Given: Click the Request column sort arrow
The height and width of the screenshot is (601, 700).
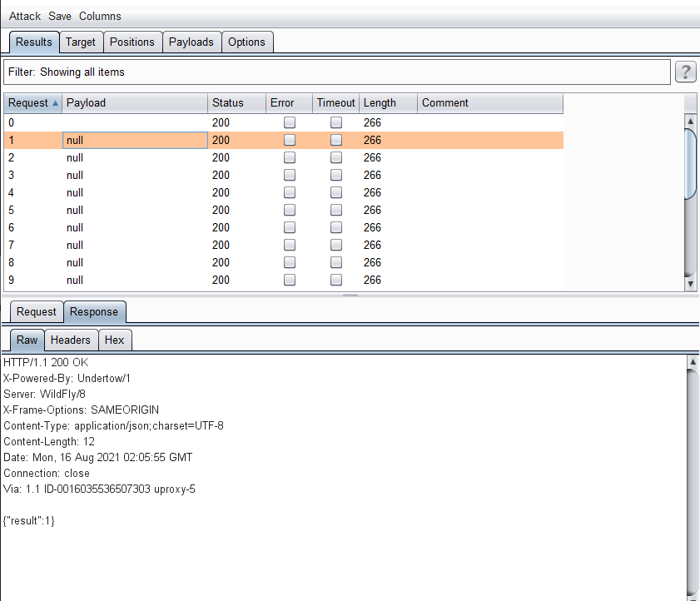Looking at the screenshot, I should tap(56, 103).
